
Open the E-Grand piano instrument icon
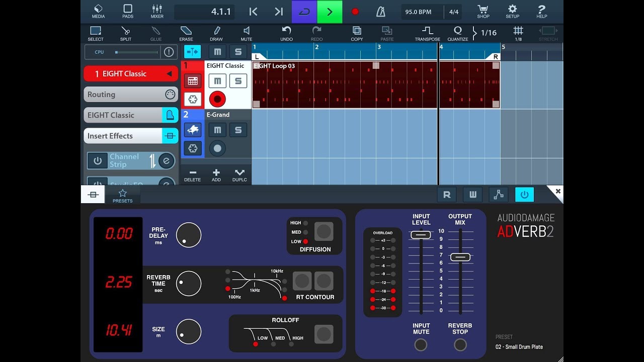pos(192,130)
